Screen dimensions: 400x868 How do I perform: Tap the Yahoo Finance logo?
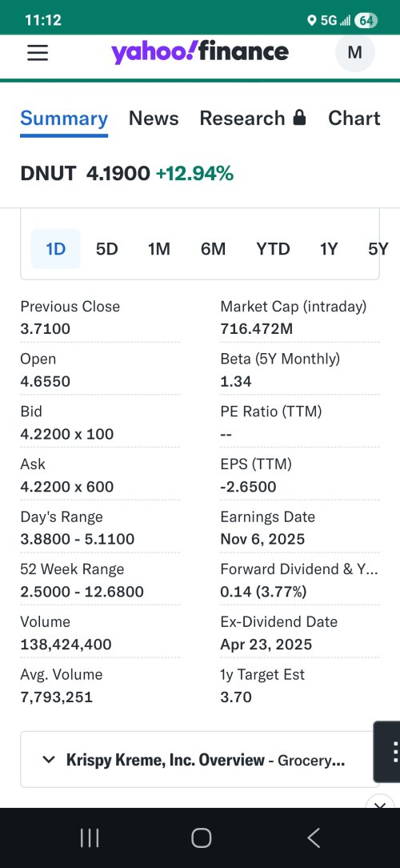200,53
